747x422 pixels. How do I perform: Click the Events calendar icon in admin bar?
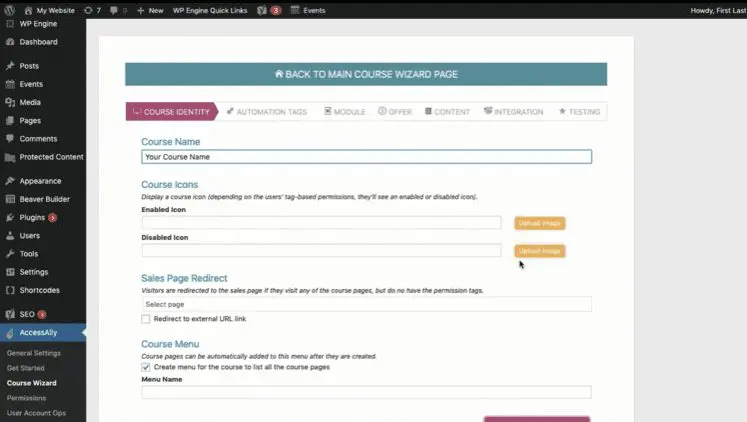(x=295, y=10)
